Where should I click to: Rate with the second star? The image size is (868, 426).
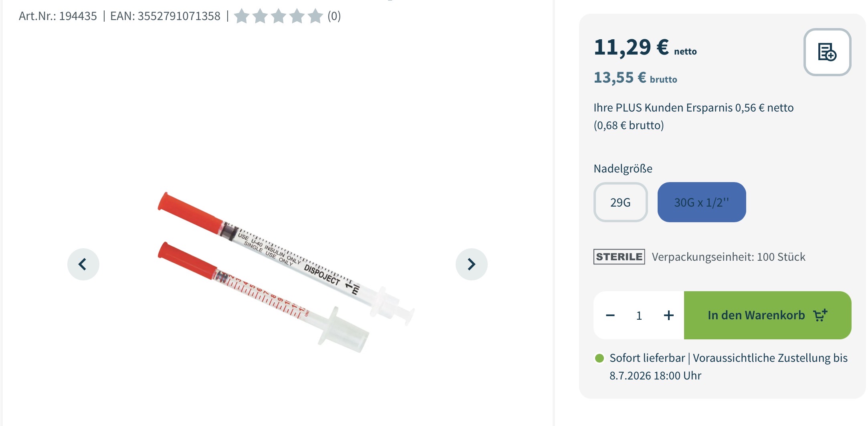coord(260,16)
